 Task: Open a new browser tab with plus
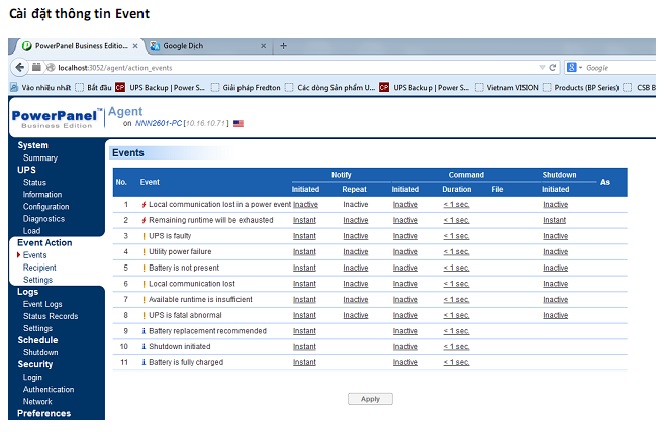pos(283,46)
